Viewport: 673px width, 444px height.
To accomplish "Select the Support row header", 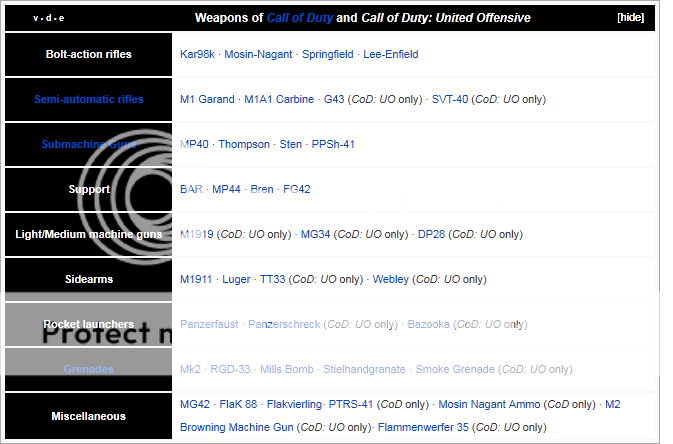I will pyautogui.click(x=89, y=189).
